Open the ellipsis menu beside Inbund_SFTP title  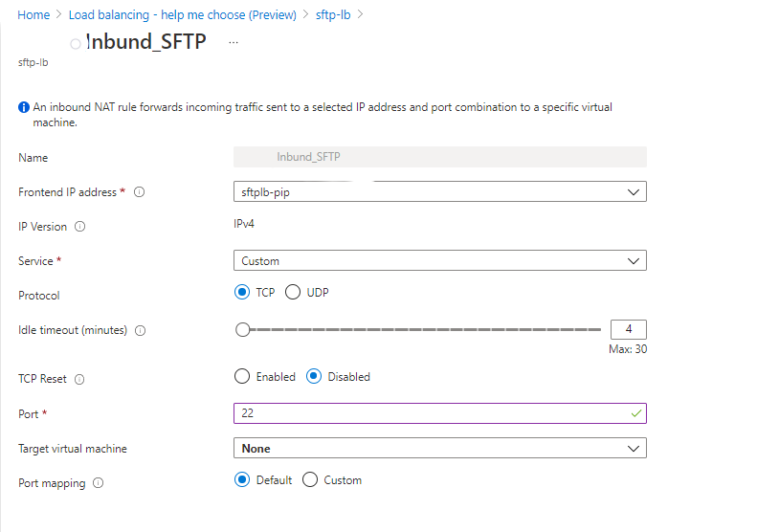(x=234, y=43)
